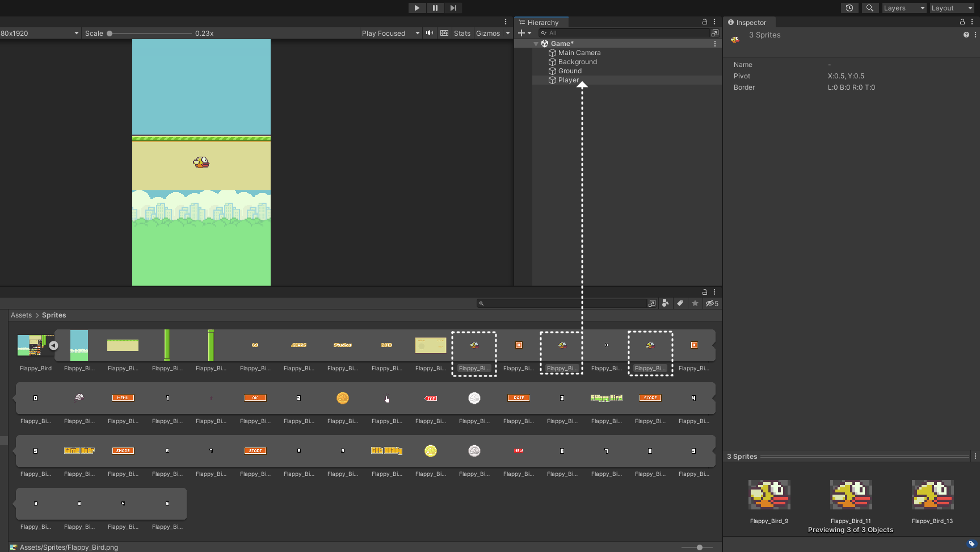Image resolution: width=980 pixels, height=552 pixels.
Task: Focus the Project search field
Action: (x=562, y=303)
